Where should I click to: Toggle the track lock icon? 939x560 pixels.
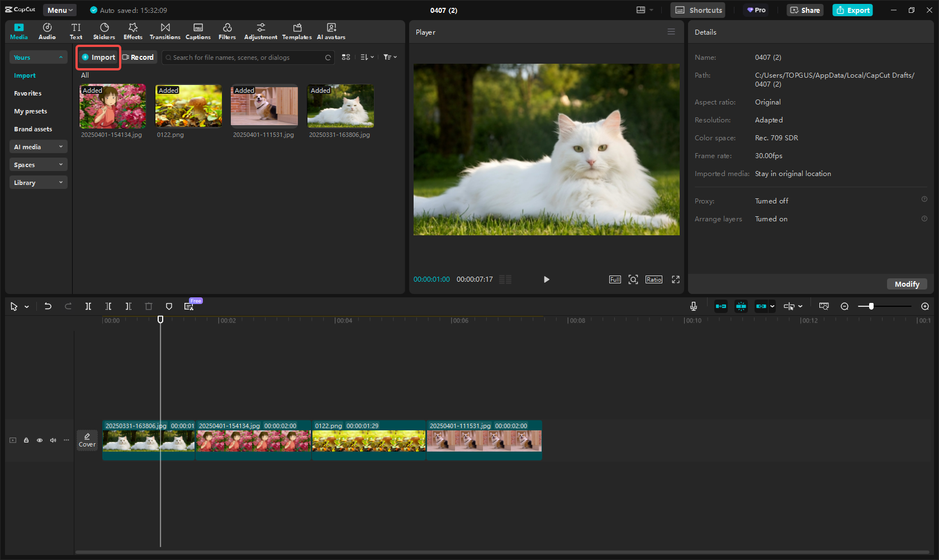(x=26, y=440)
